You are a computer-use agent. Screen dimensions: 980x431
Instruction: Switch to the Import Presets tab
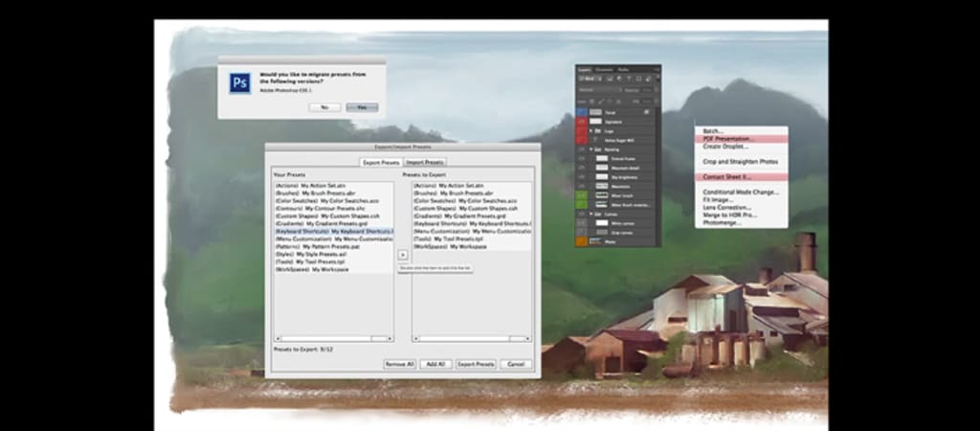(426, 163)
